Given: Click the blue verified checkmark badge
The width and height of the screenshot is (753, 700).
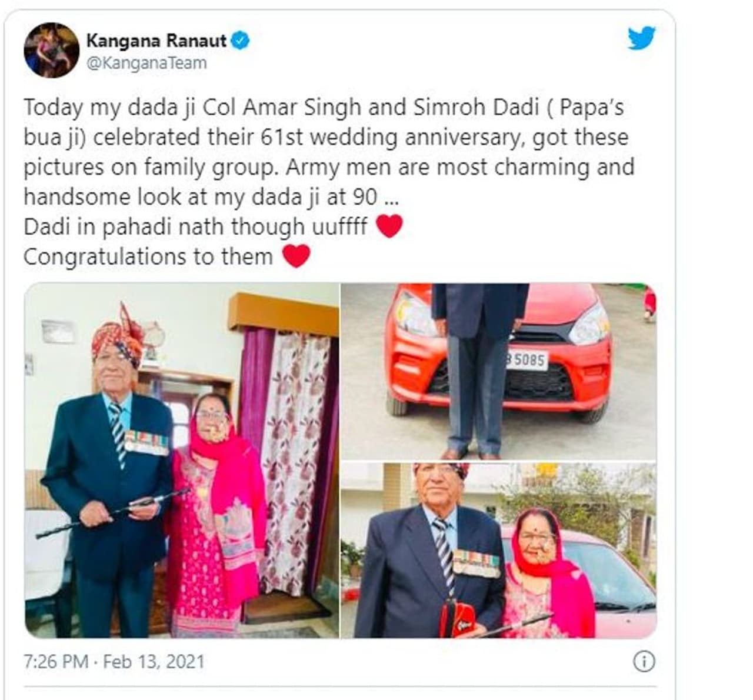Looking at the screenshot, I should 241,41.
